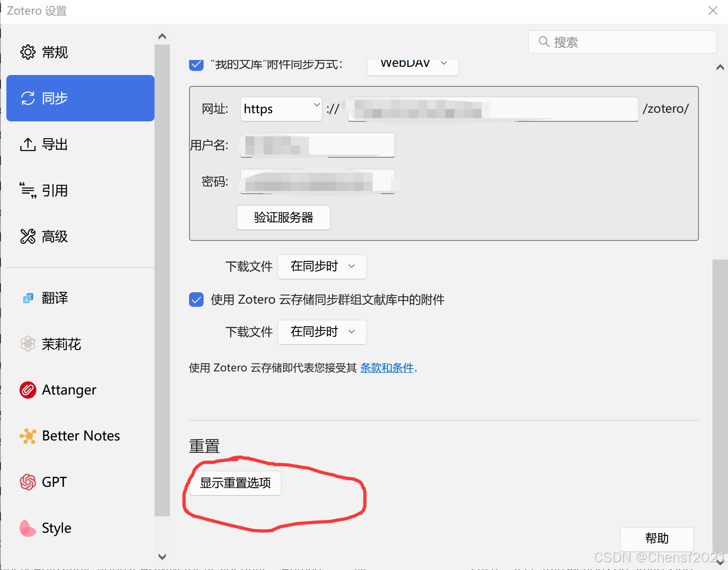The height and width of the screenshot is (570, 728).
Task: Click the main pane scroll-up arrow
Action: pyautogui.click(x=720, y=68)
